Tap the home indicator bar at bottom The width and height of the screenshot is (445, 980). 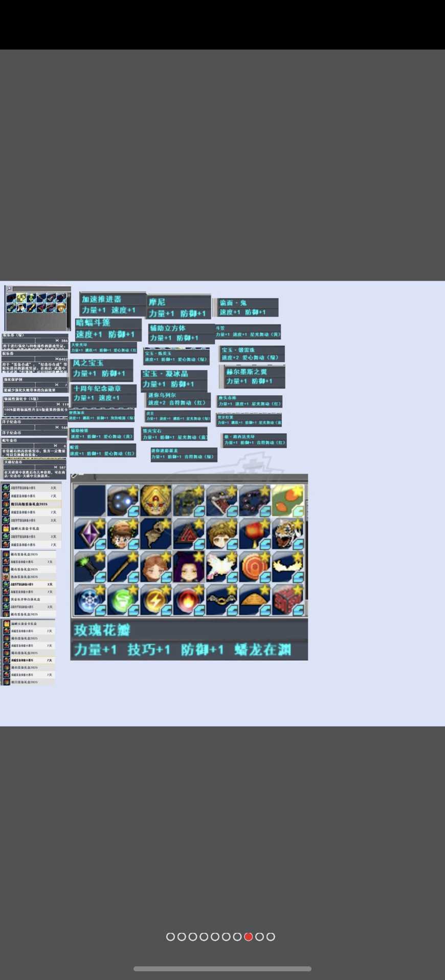pos(222,969)
